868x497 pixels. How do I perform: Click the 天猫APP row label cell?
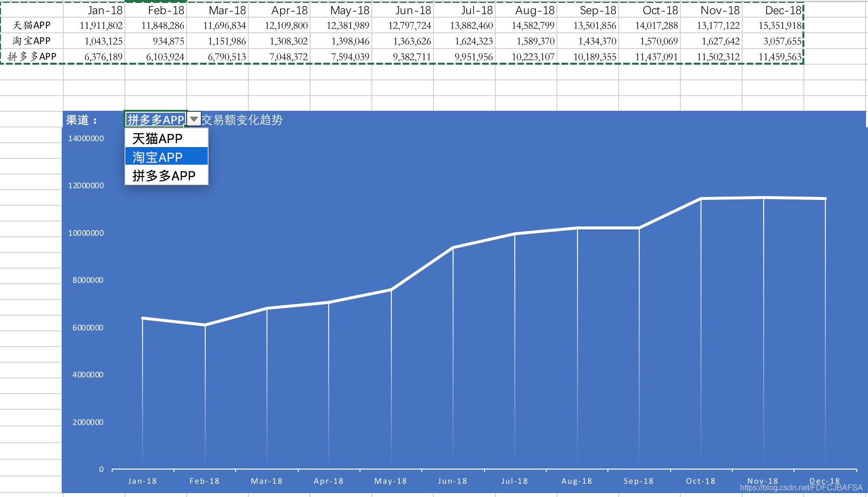(32, 25)
